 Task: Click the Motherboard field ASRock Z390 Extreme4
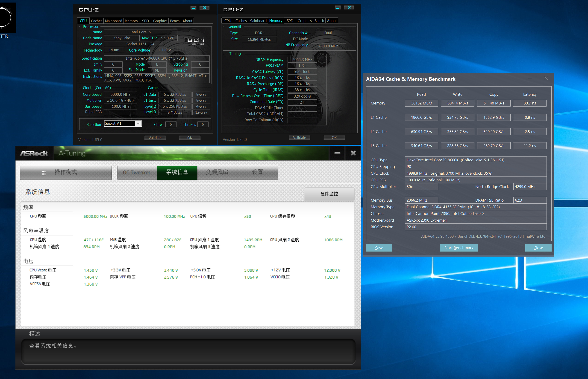[476, 220]
